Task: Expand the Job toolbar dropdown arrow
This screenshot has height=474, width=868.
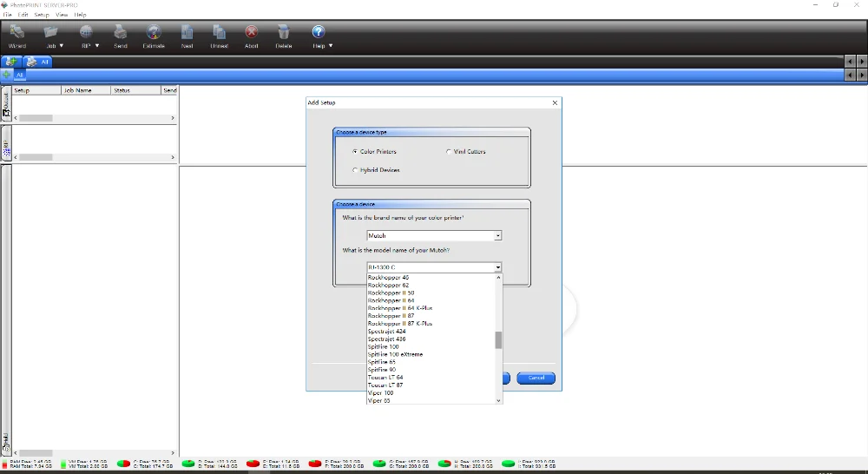Action: click(62, 45)
